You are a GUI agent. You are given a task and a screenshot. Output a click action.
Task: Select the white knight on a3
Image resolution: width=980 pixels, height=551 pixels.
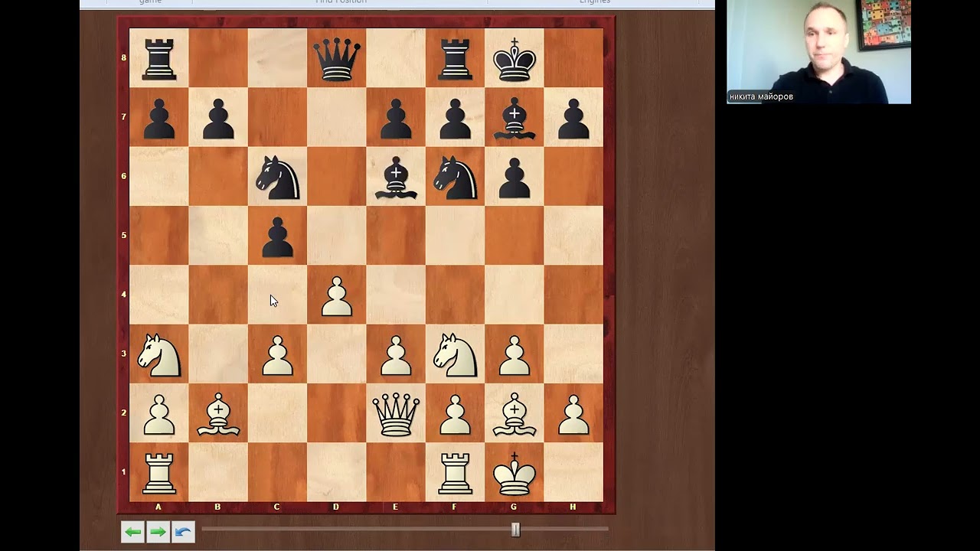[159, 356]
